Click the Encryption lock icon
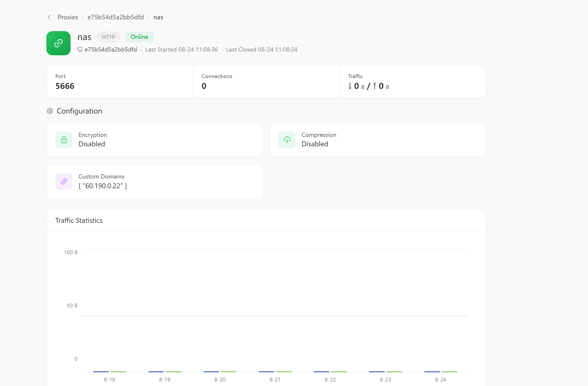This screenshot has width=588, height=386. pos(64,140)
